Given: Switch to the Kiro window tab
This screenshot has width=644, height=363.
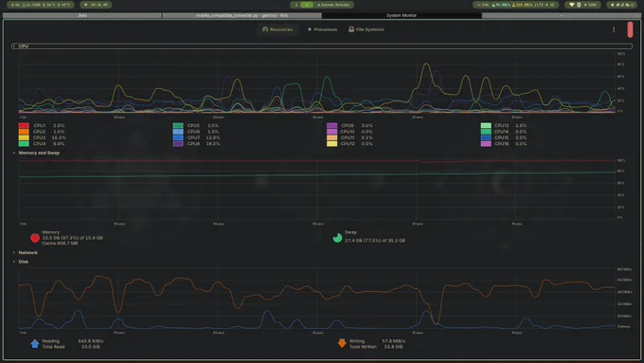Looking at the screenshot, I should pos(82,15).
